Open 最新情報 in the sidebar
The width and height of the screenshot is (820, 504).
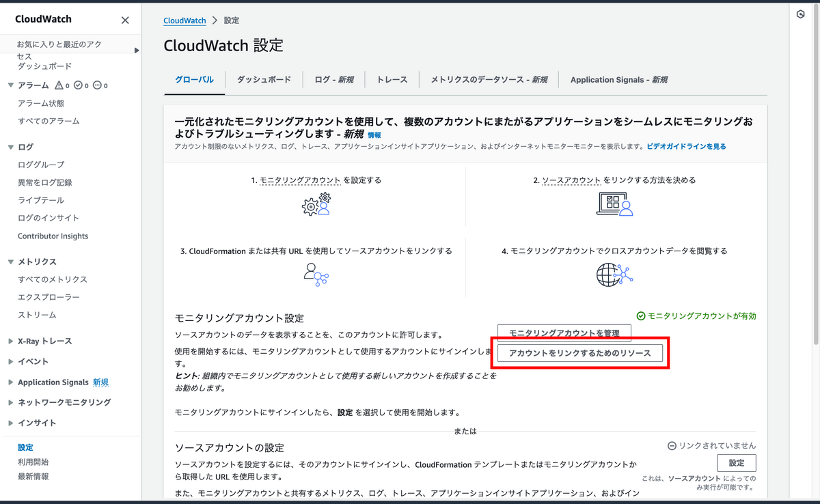pyautogui.click(x=33, y=476)
